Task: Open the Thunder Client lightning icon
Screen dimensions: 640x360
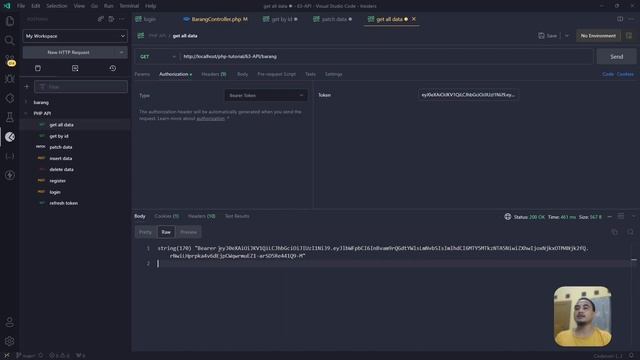Action: 10,175
